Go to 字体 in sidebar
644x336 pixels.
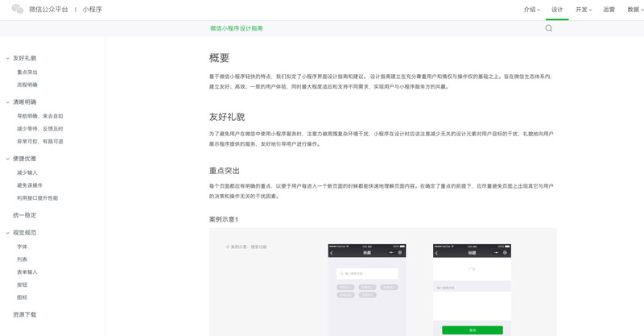click(x=23, y=247)
